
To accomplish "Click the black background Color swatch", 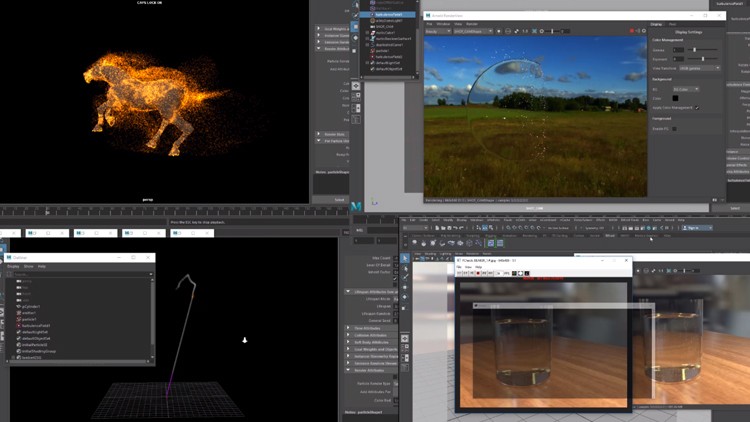I will (677, 98).
